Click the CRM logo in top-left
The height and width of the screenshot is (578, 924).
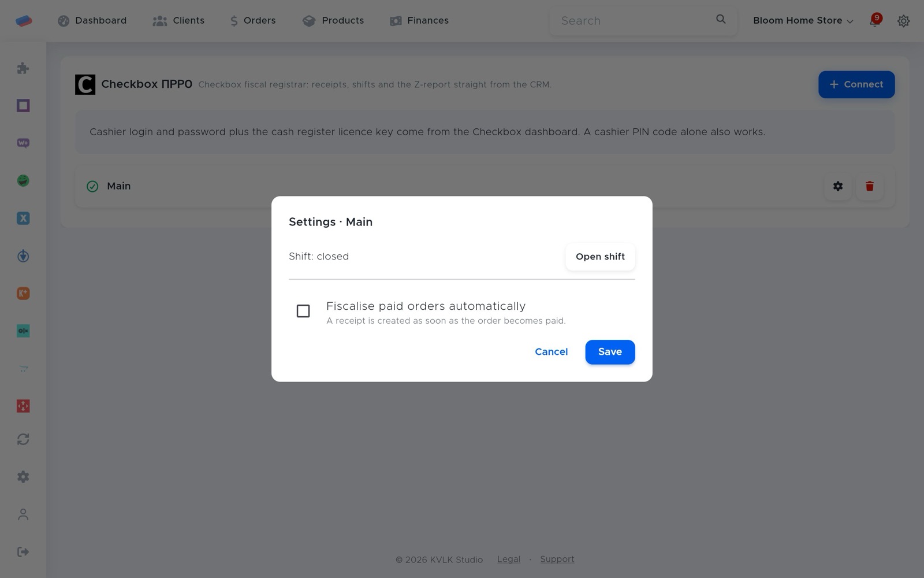(24, 21)
